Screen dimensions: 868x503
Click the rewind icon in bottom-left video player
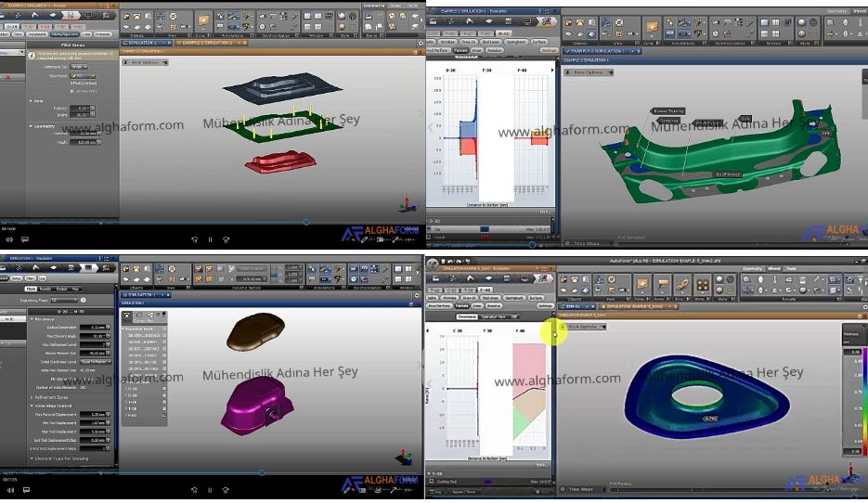pos(194,490)
